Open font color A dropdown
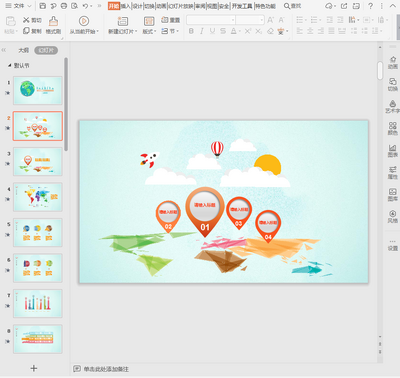Image resolution: width=400 pixels, height=378 pixels. coord(240,31)
